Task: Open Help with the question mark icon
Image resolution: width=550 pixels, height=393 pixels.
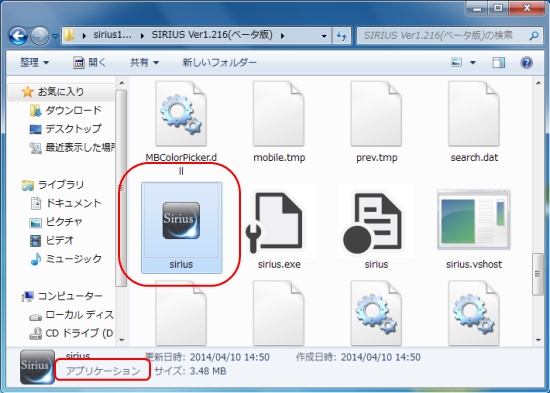Action: 526,62
